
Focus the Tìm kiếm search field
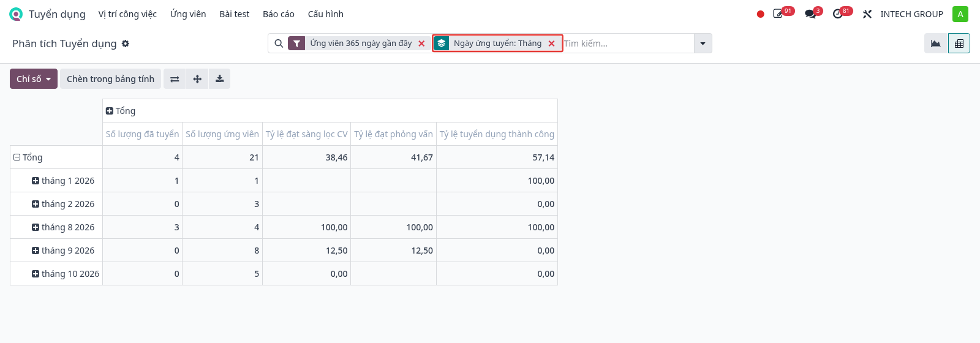[x=628, y=43]
